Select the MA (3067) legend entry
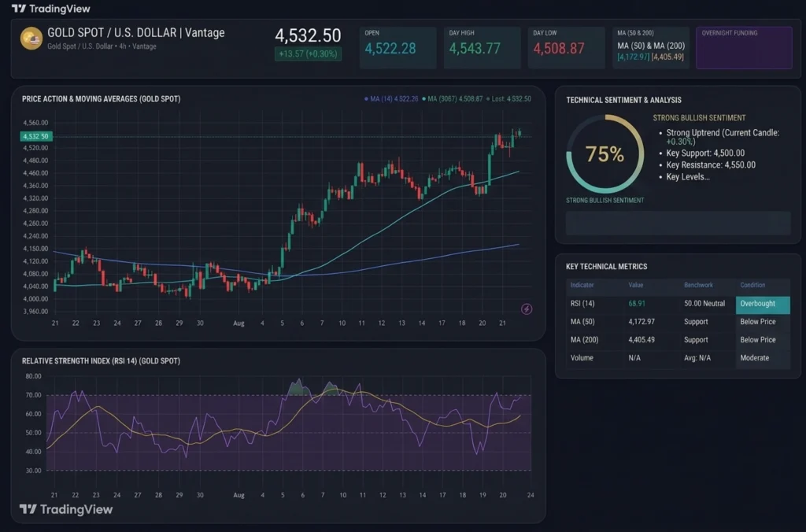The image size is (806, 532). point(453,98)
